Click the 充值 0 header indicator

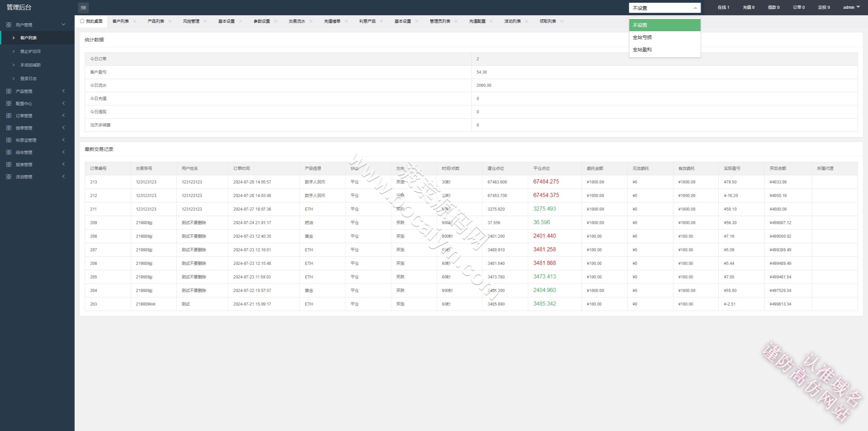pyautogui.click(x=749, y=7)
